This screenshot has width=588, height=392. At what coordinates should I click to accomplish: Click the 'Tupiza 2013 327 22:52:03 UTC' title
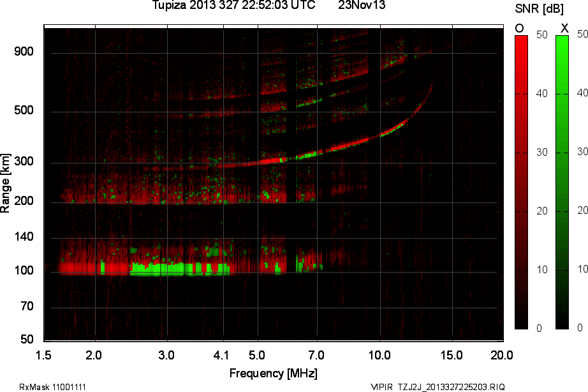[x=233, y=6]
